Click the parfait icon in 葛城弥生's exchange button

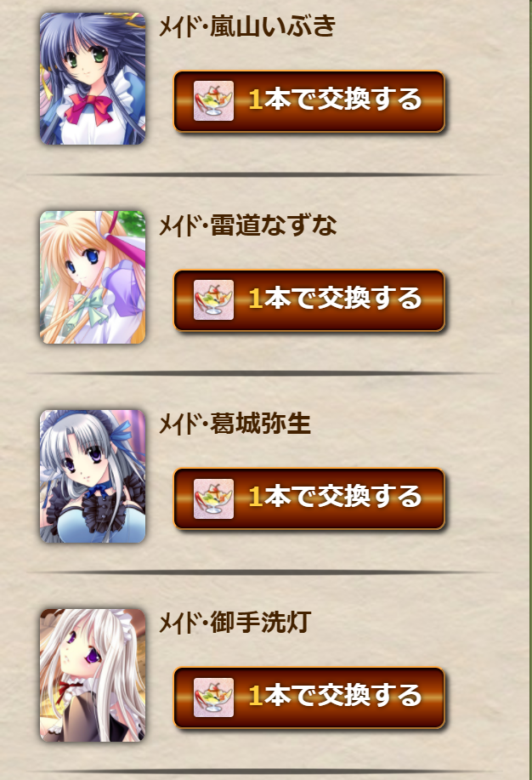click(x=213, y=499)
